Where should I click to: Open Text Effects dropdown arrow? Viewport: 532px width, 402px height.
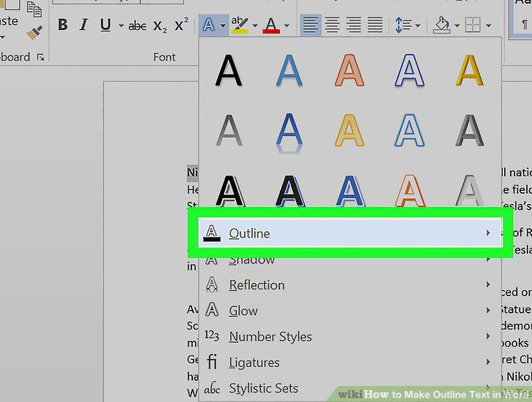[x=223, y=26]
